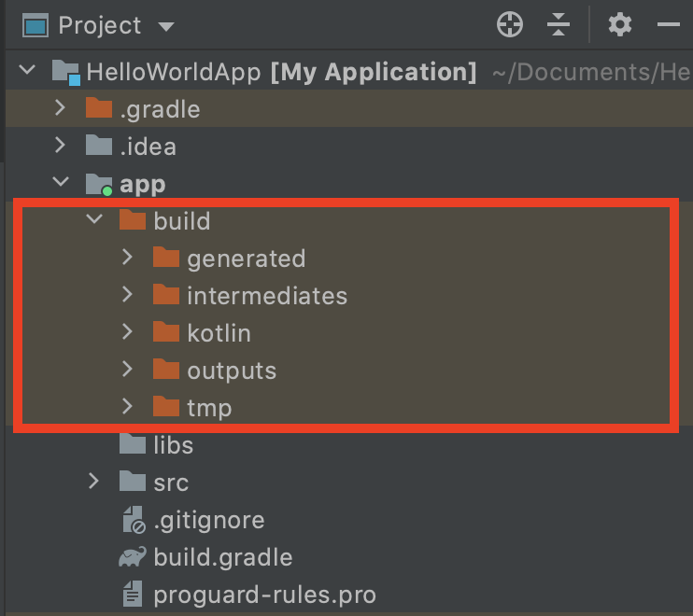Click the generated folder icon
Image resolution: width=693 pixels, height=616 pixels.
[166, 257]
